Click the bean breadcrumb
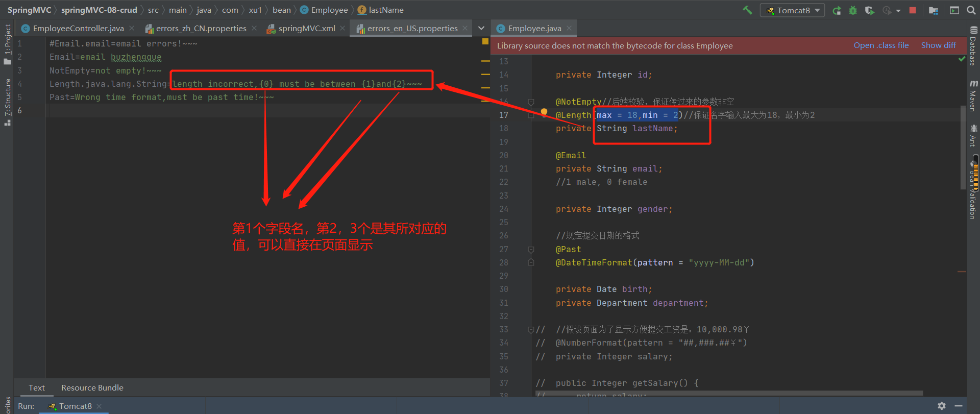This screenshot has height=414, width=980. click(282, 10)
